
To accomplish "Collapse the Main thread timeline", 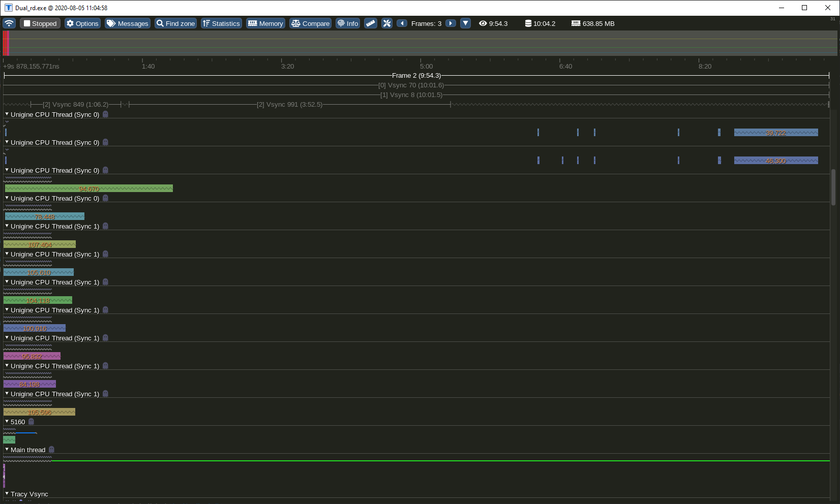I will click(7, 450).
